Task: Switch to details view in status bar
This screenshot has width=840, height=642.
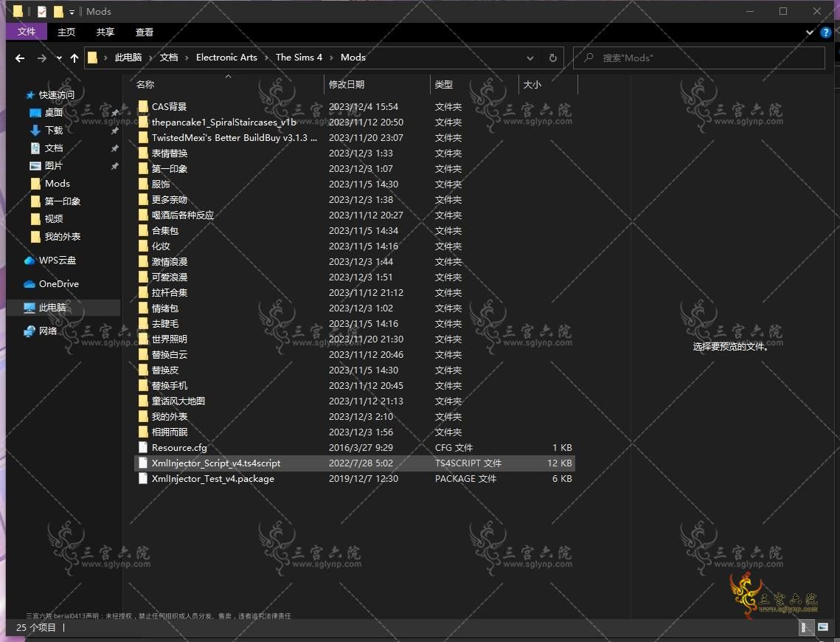Action: [x=805, y=627]
